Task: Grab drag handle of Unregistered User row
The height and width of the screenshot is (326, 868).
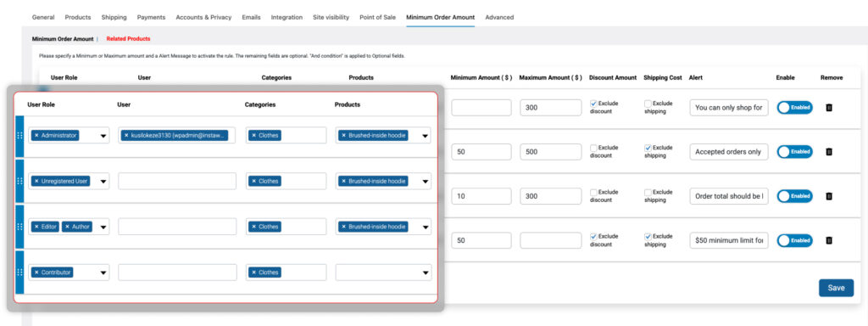Action: (20, 182)
